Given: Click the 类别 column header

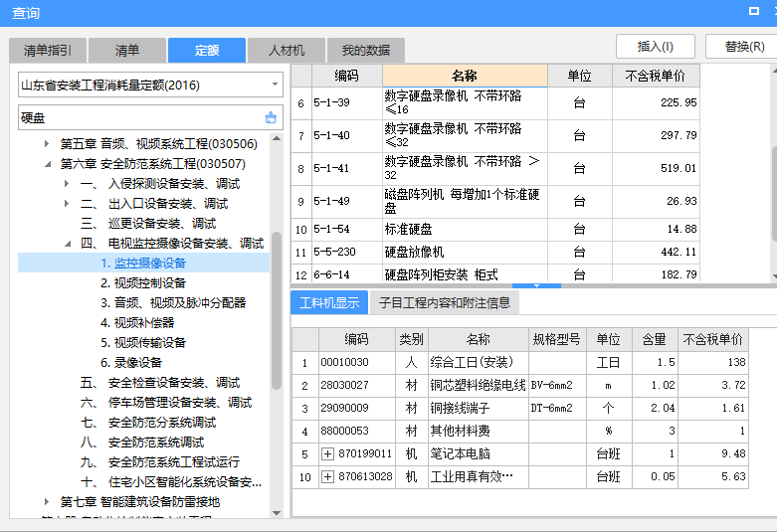Looking at the screenshot, I should [x=411, y=339].
